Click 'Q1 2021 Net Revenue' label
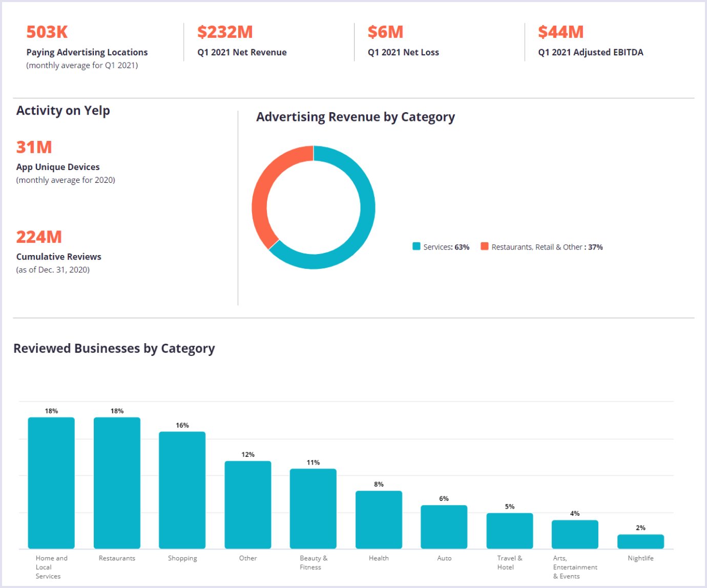707x588 pixels. (242, 52)
